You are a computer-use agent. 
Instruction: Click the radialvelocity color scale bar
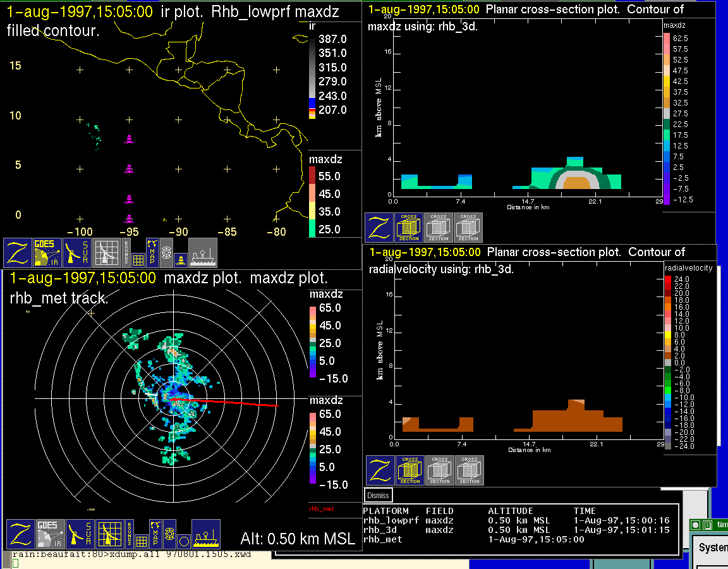click(669, 362)
